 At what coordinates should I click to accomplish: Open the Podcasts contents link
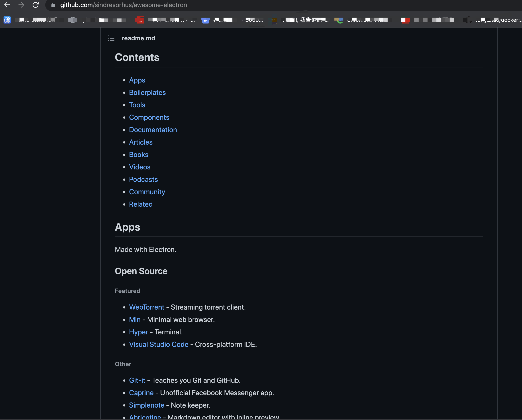tap(143, 179)
